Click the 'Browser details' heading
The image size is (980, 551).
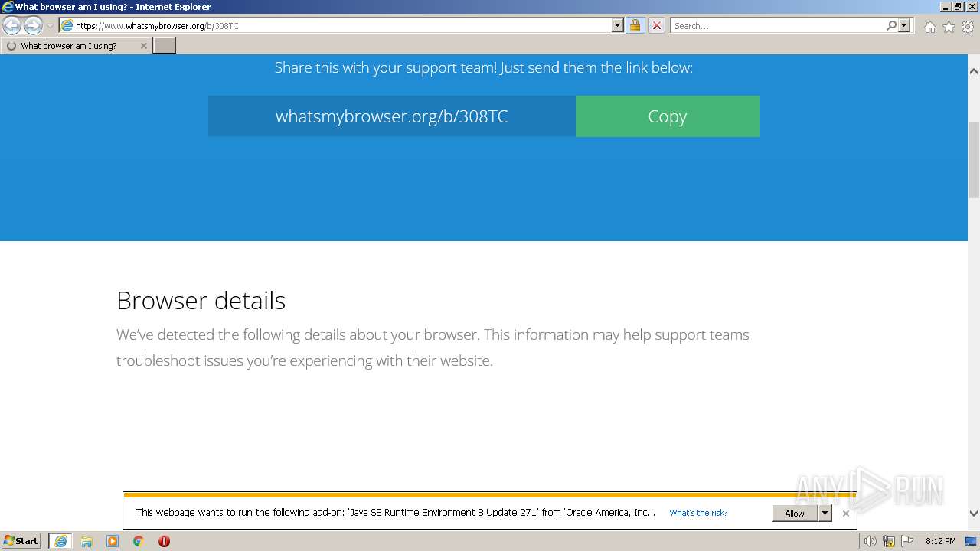pos(201,301)
